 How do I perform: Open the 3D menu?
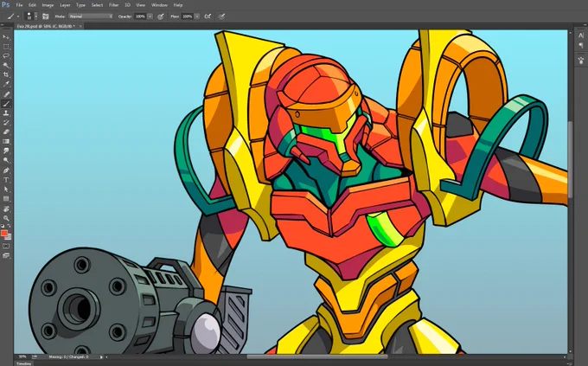pos(127,5)
